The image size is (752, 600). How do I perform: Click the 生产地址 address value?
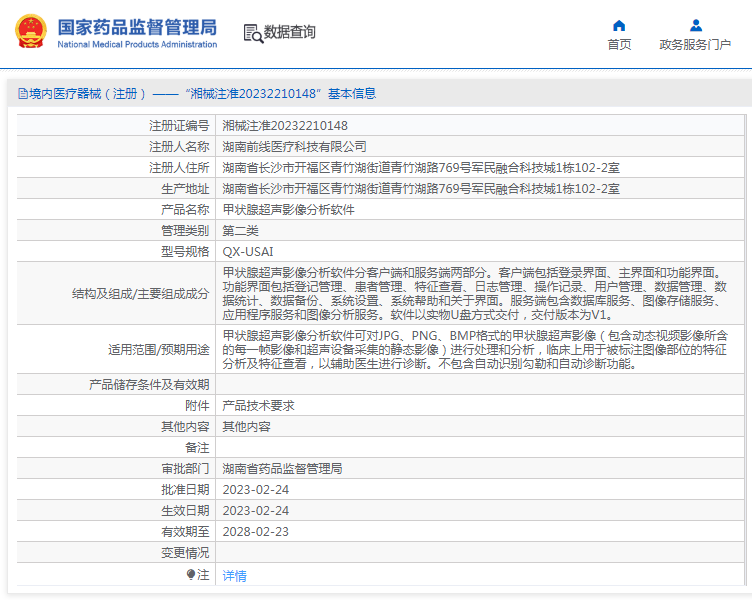pos(421,189)
